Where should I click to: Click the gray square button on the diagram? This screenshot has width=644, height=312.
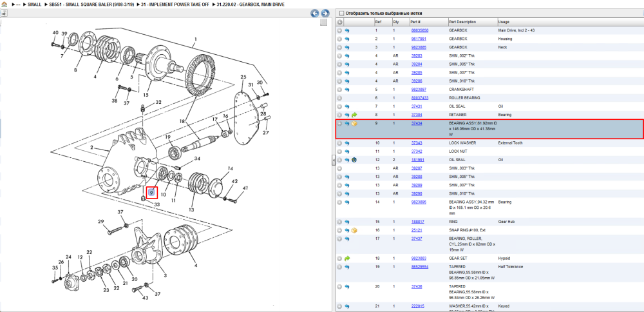(x=324, y=22)
